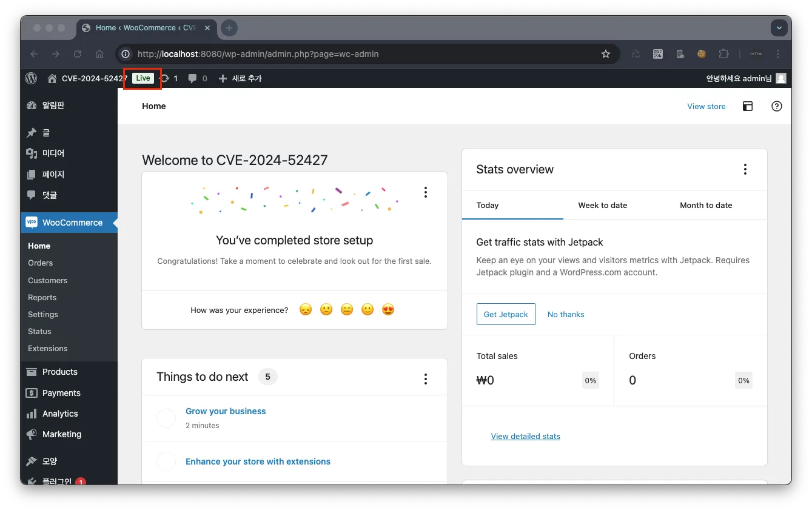Open the View detailed stats link
This screenshot has height=510, width=812.
[526, 436]
